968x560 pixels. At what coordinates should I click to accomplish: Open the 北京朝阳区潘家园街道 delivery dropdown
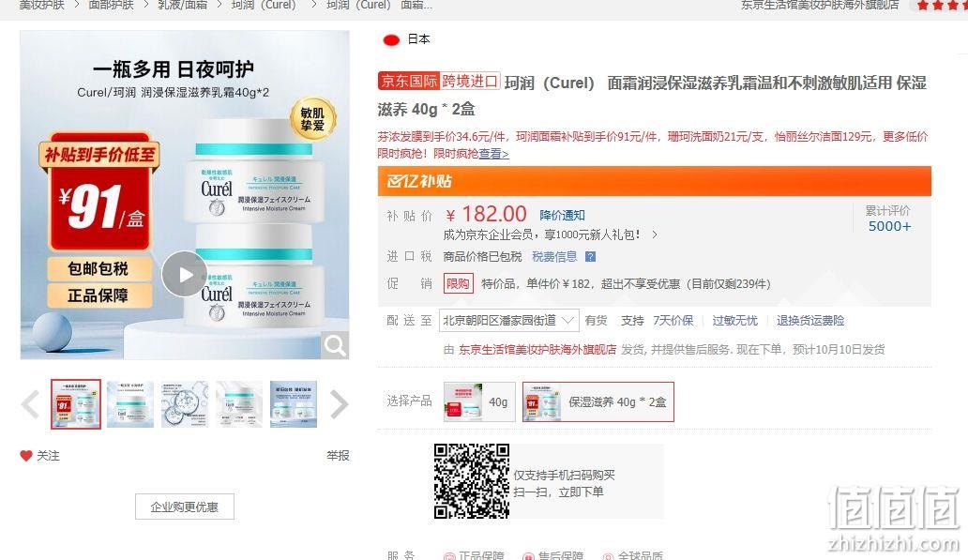pos(508,321)
